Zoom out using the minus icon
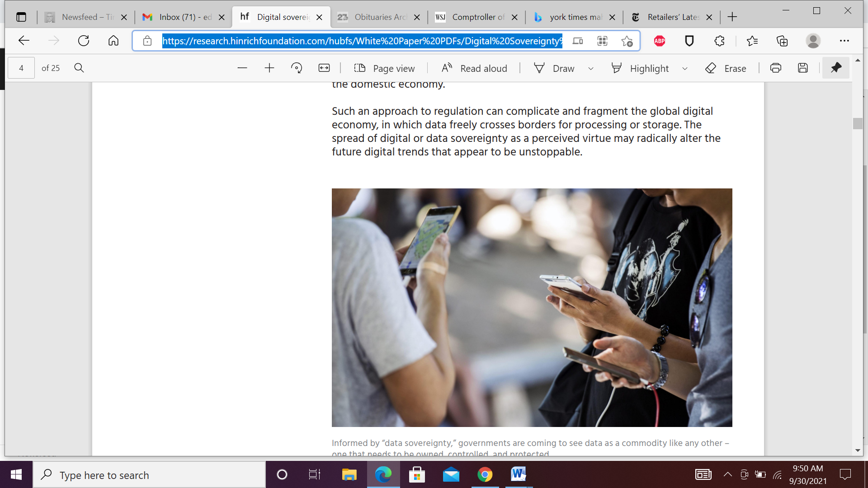 pos(242,68)
